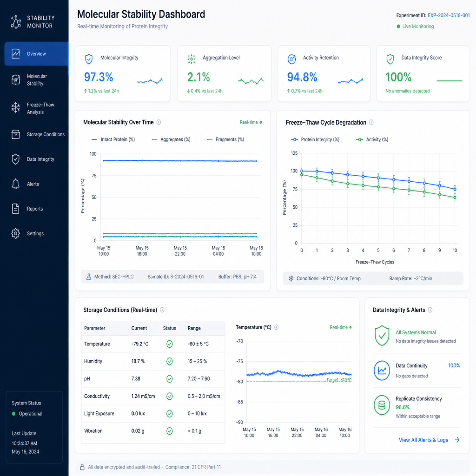The image size is (476, 476).
Task: Click 'Sample ID: S-2024-0516-01' text
Action: pyautogui.click(x=175, y=277)
